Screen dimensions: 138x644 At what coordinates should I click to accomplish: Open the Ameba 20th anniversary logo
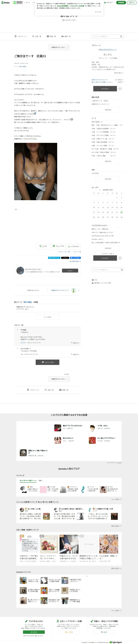click(18, 2)
